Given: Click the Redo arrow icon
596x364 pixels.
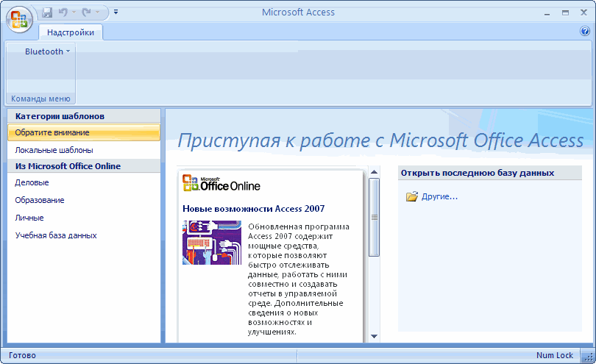Looking at the screenshot, I should point(87,13).
